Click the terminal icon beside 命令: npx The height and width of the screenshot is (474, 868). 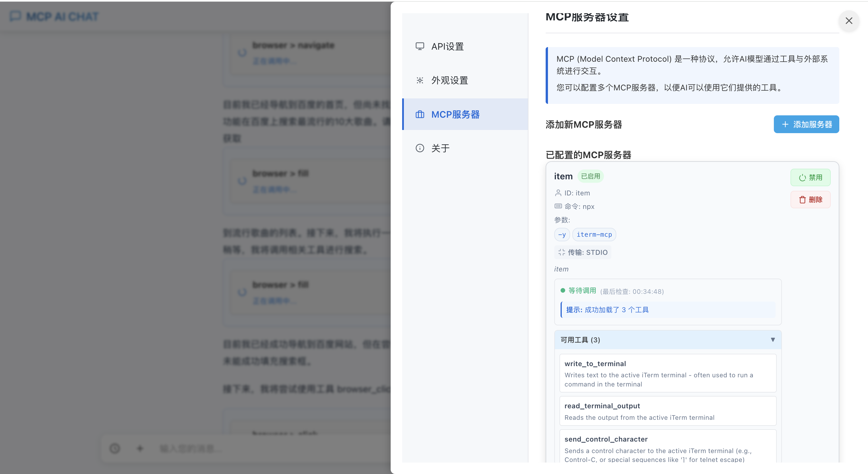[x=558, y=207]
